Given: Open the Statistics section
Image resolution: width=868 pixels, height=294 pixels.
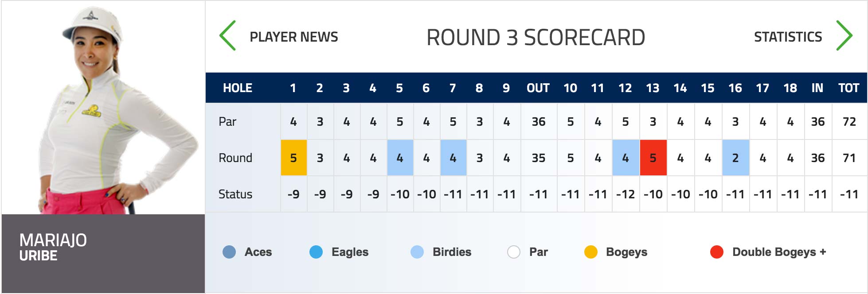Looking at the screenshot, I should [788, 37].
